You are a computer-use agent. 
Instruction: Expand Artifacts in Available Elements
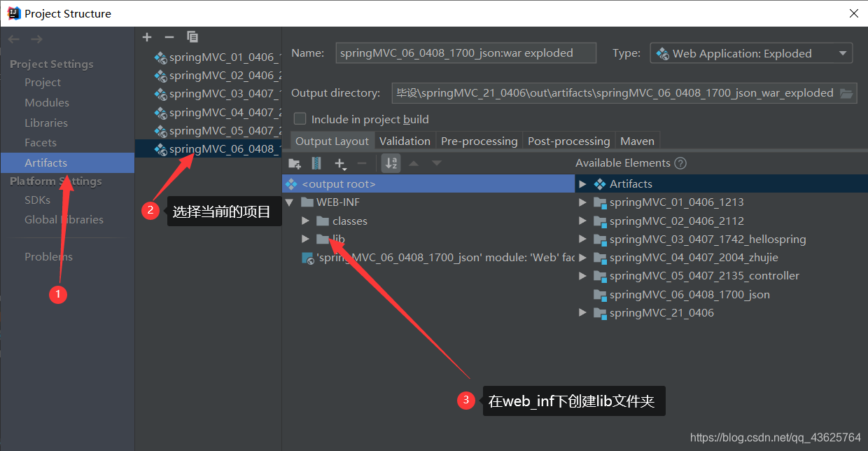(582, 184)
